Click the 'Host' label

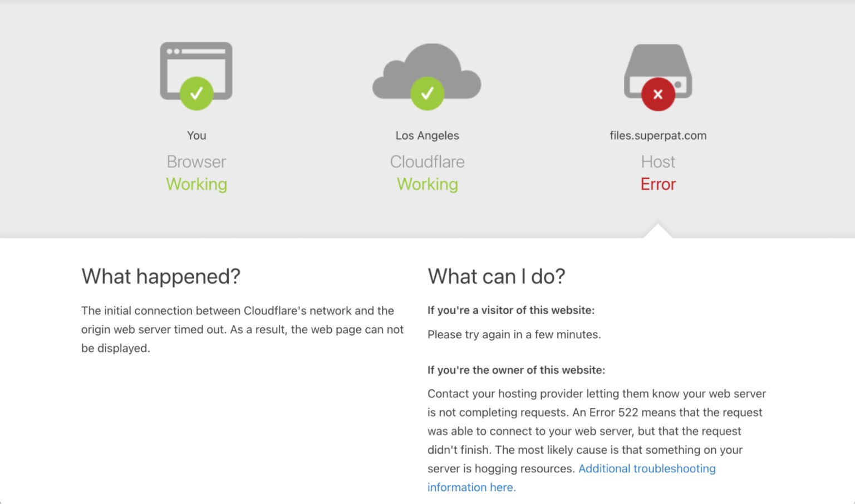pyautogui.click(x=658, y=161)
